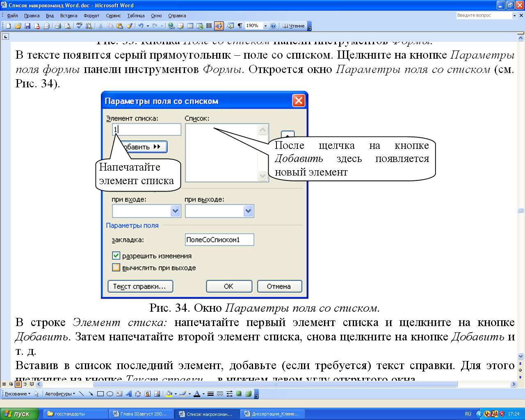Image resolution: width=525 pixels, height=420 pixels.
Task: Open Print Preview from the toolbar
Action: point(68,26)
